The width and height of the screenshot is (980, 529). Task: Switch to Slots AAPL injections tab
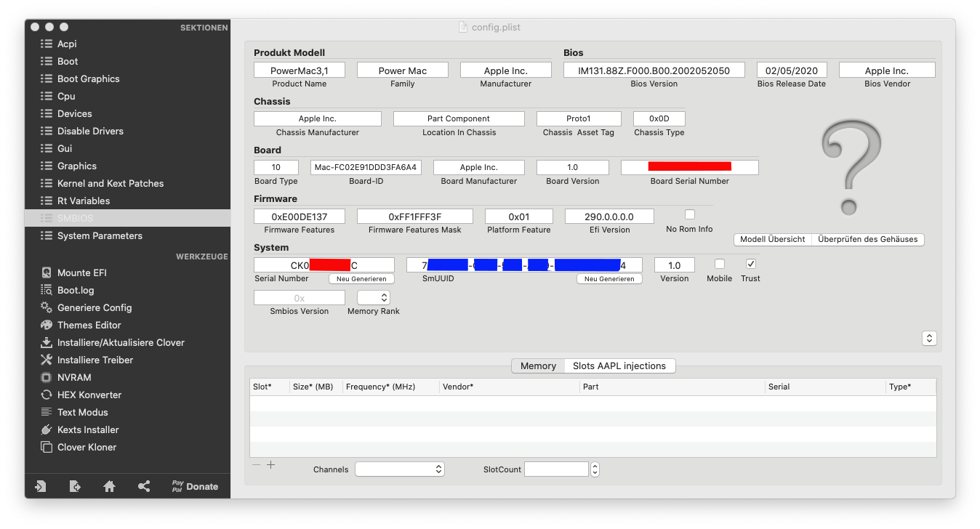[619, 366]
